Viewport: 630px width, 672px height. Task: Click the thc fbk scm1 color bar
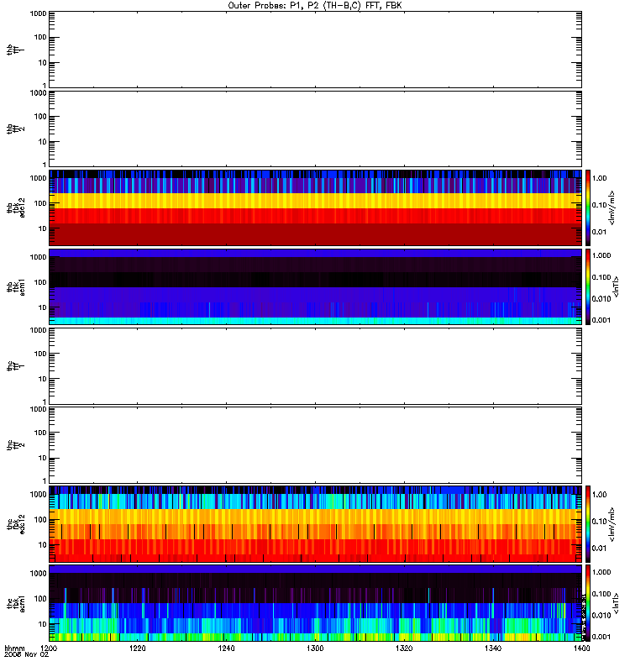coord(588,603)
